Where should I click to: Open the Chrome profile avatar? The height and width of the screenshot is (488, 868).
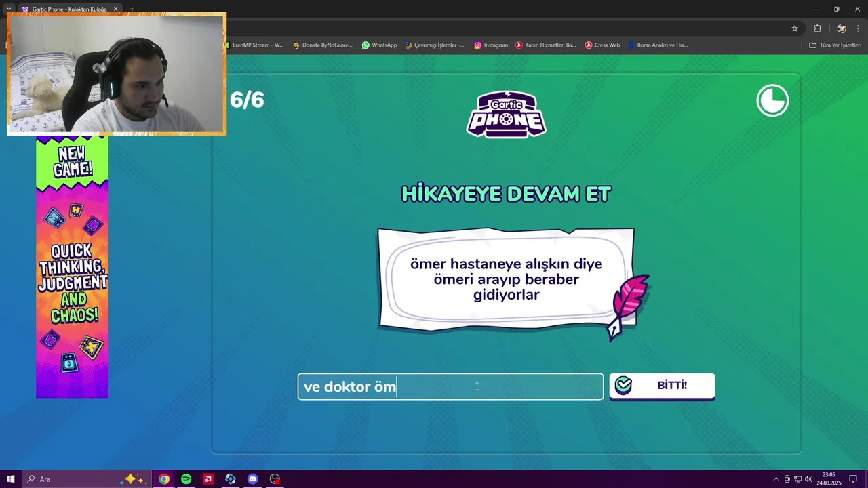(842, 28)
